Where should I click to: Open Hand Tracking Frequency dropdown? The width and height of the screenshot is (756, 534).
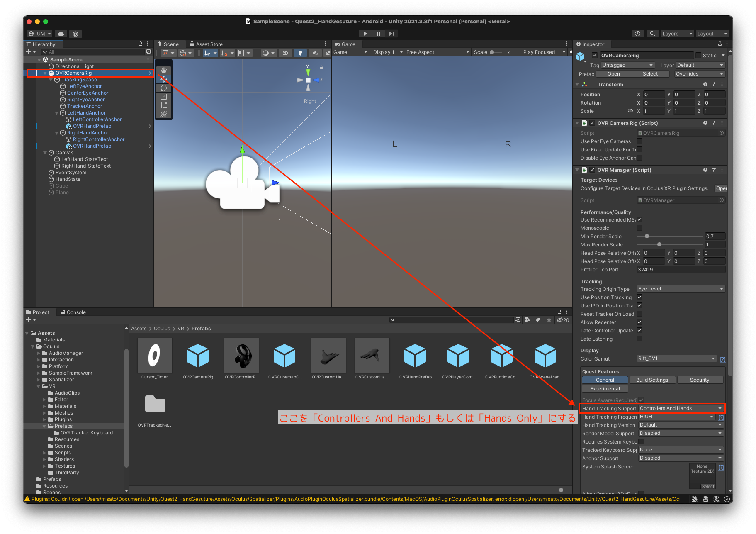[677, 417]
